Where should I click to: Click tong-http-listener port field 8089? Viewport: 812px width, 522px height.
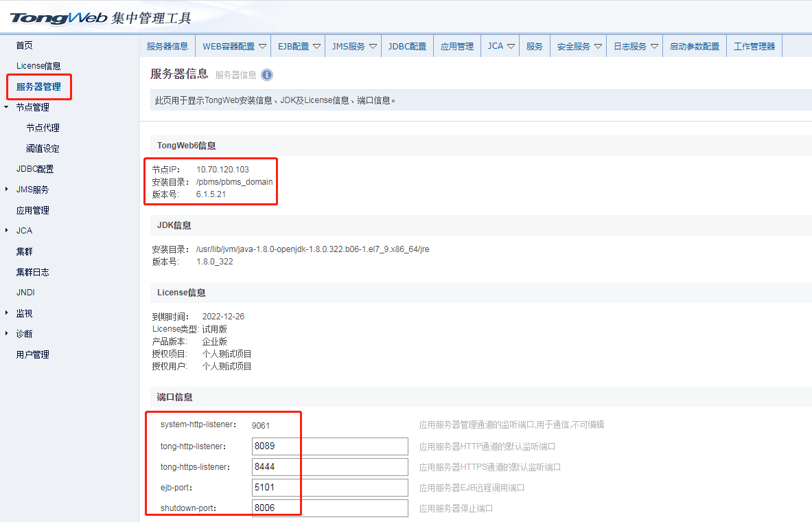[330, 446]
